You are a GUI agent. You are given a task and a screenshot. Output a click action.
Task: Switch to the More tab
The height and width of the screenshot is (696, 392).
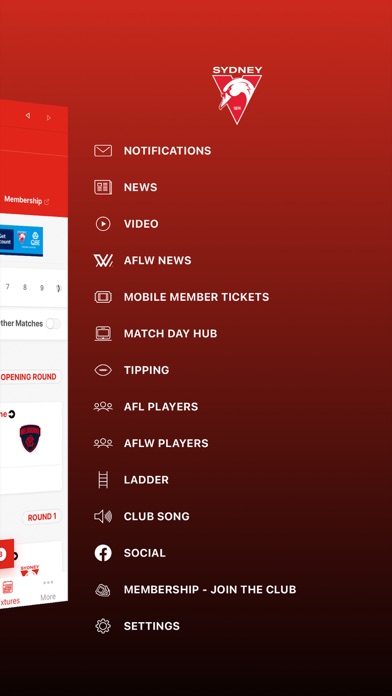pos(48,591)
